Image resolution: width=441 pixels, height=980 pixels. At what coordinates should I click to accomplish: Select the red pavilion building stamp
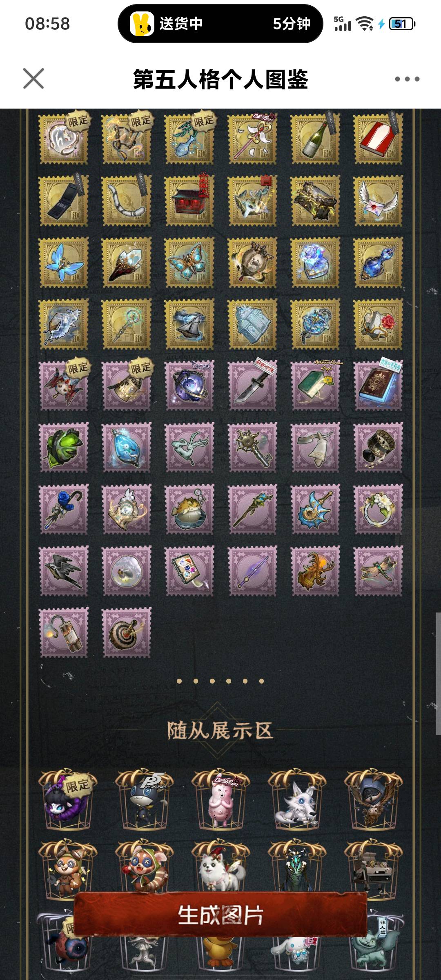tap(189, 201)
